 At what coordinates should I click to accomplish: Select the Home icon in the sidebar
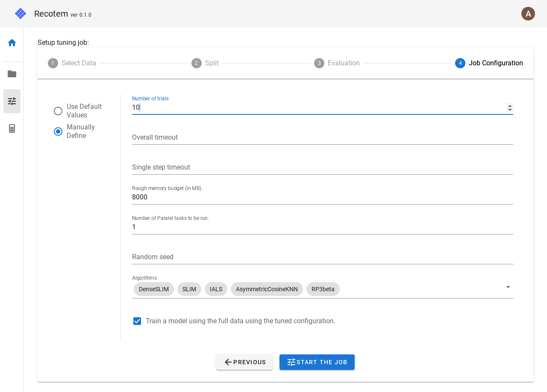coord(12,42)
